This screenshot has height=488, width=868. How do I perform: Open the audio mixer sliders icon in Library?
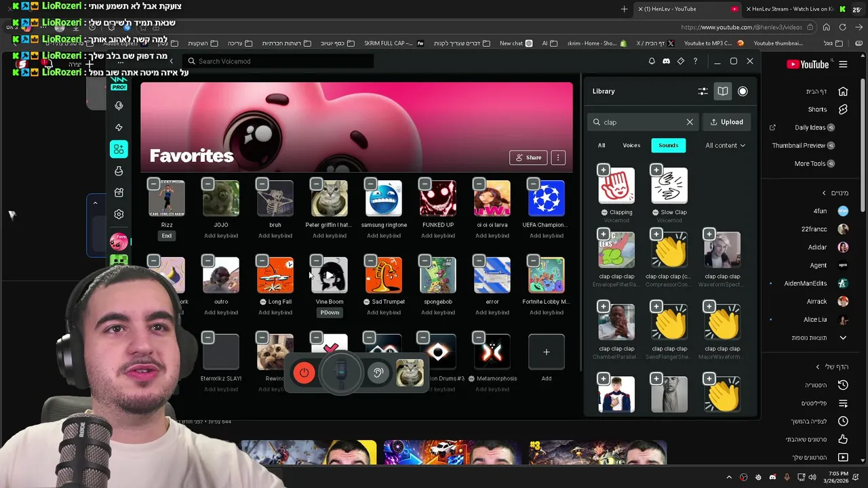point(703,91)
